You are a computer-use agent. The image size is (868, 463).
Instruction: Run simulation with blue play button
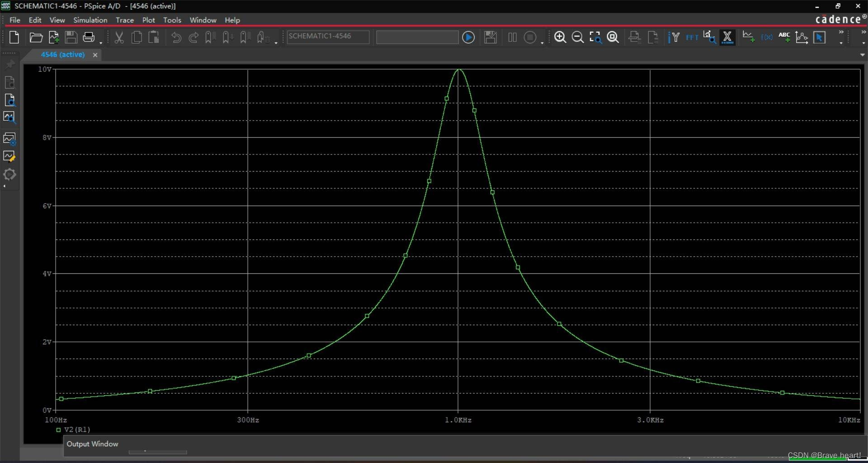pyautogui.click(x=468, y=37)
